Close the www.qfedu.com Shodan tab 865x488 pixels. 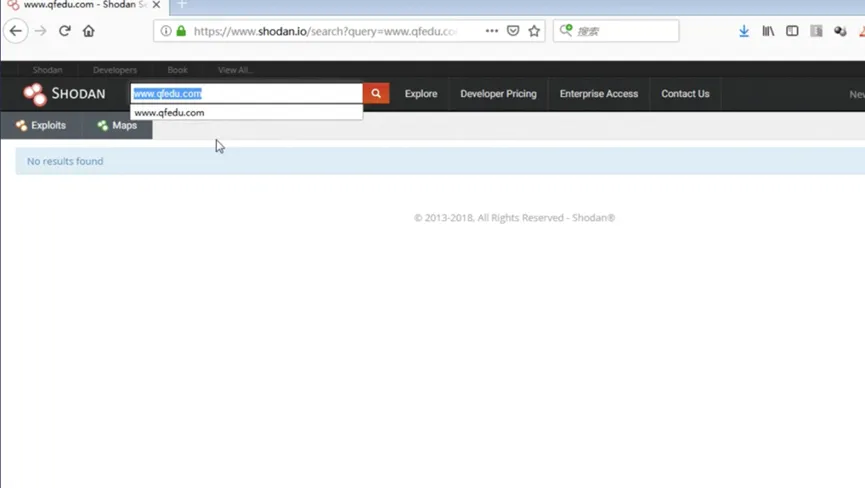point(156,5)
